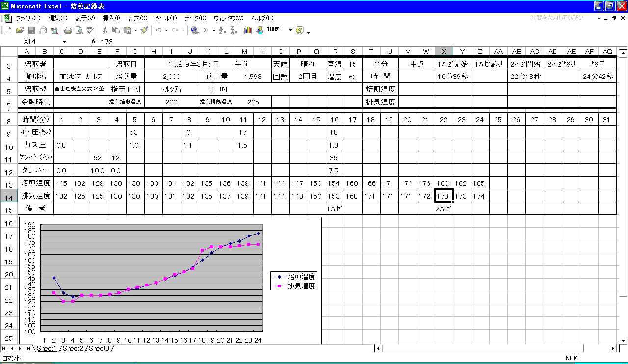The height and width of the screenshot is (364, 628).
Task: Click the Redo arrow icon
Action: [x=175, y=30]
